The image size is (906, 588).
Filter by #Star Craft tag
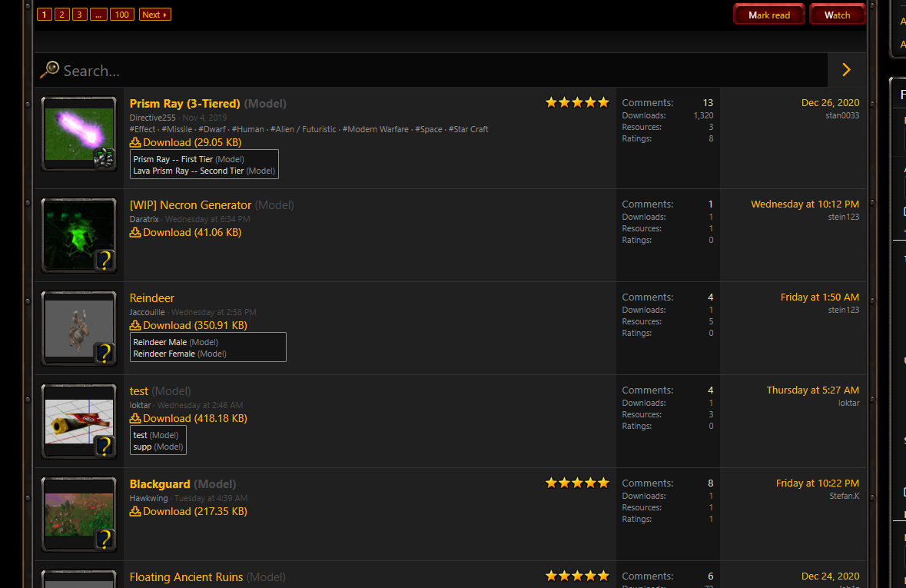click(x=469, y=129)
